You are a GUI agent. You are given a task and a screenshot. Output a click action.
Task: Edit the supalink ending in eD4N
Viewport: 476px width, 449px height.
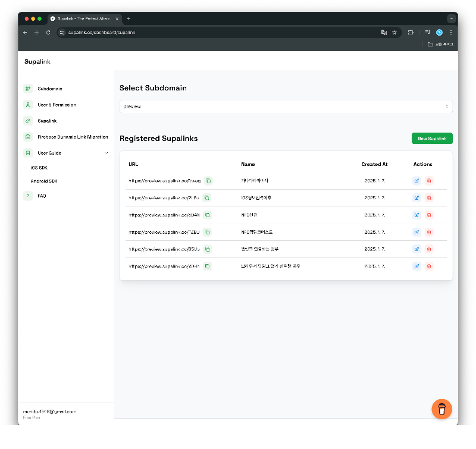pos(417,215)
